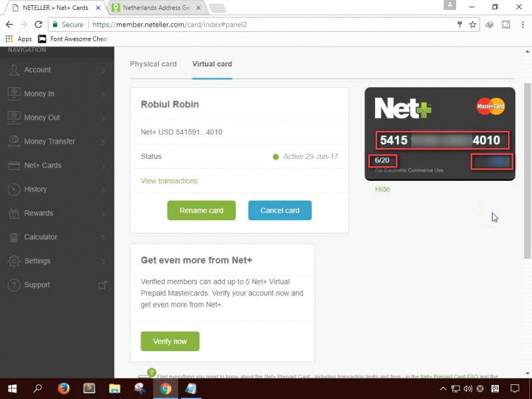The width and height of the screenshot is (532, 399).
Task: Click the Calculator sidebar icon
Action: pos(14,237)
